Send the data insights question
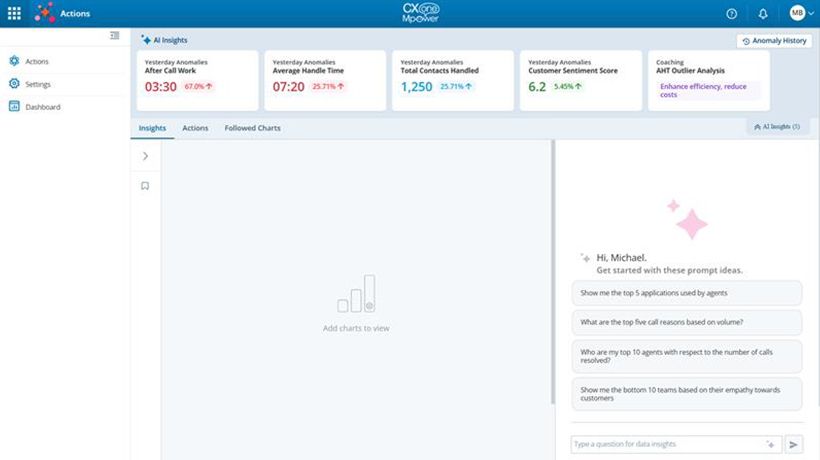Image resolution: width=820 pixels, height=460 pixels. [794, 444]
